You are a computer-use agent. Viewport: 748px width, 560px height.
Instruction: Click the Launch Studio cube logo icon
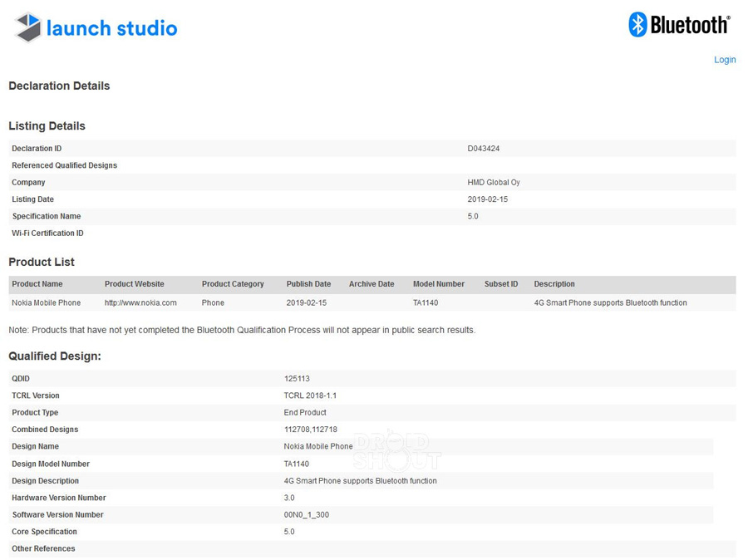pyautogui.click(x=28, y=28)
